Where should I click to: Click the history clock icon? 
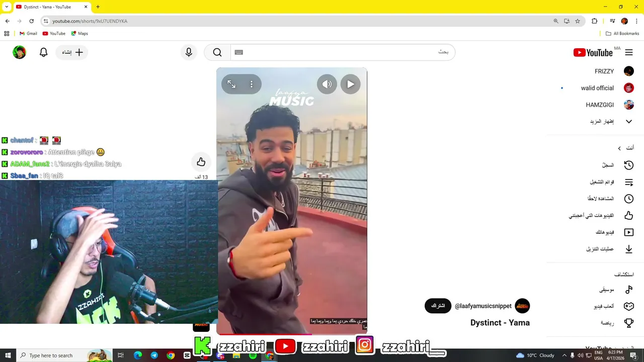(x=629, y=165)
